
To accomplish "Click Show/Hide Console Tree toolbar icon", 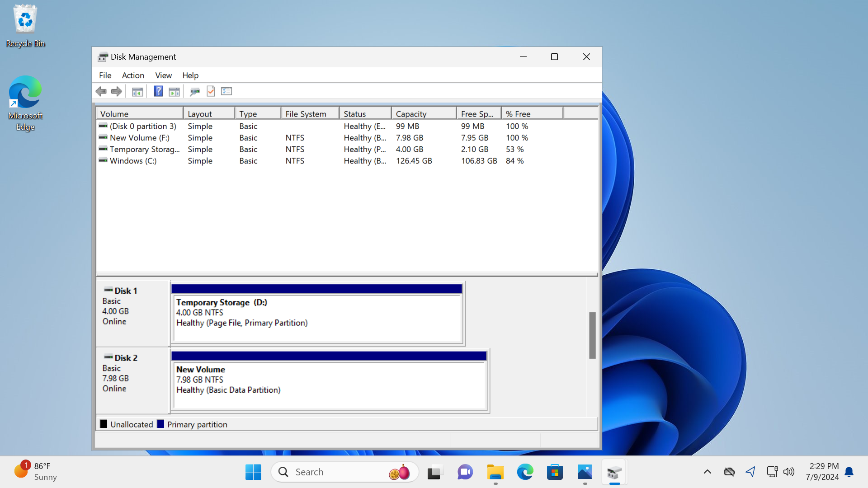I will tap(137, 91).
